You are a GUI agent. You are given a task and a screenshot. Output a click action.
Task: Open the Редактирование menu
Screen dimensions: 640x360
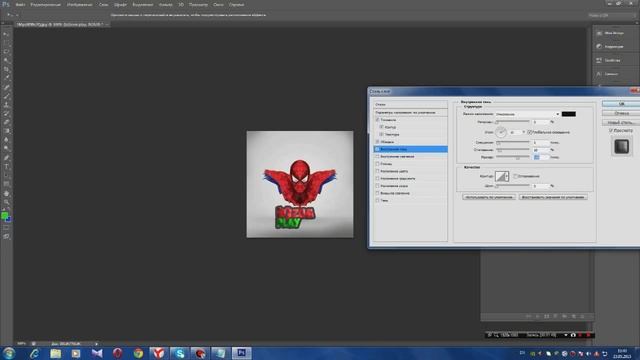pyautogui.click(x=45, y=4)
